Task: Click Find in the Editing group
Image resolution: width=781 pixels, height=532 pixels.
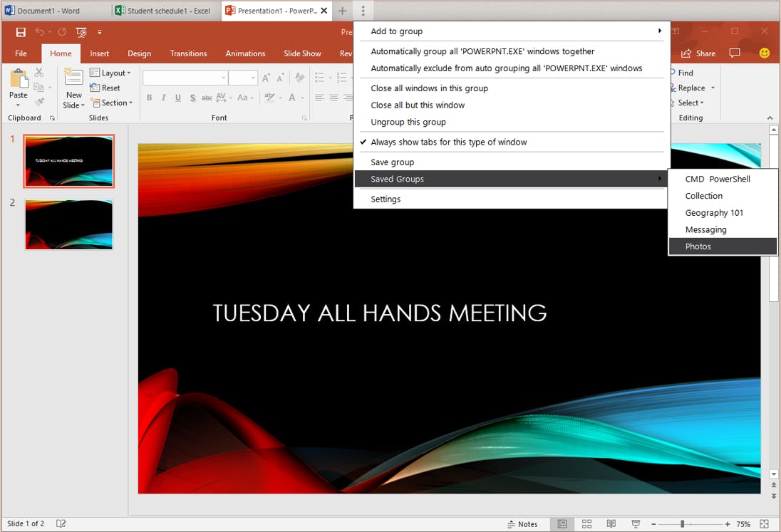Action: [681, 73]
